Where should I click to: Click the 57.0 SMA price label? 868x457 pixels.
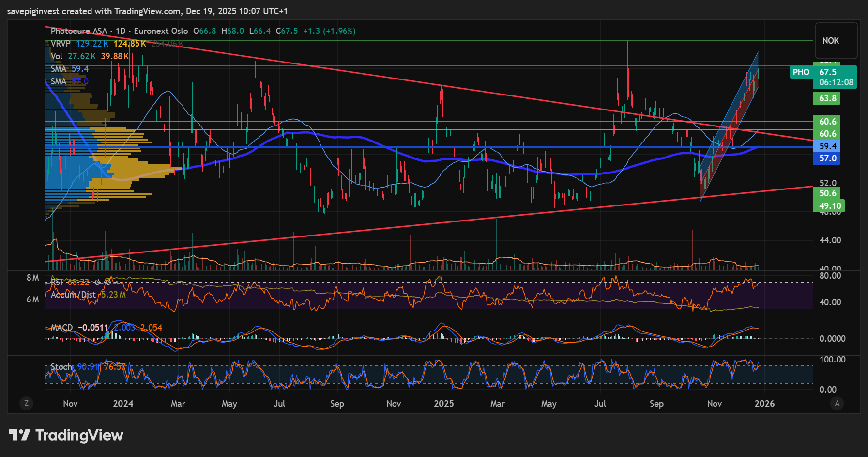828,158
